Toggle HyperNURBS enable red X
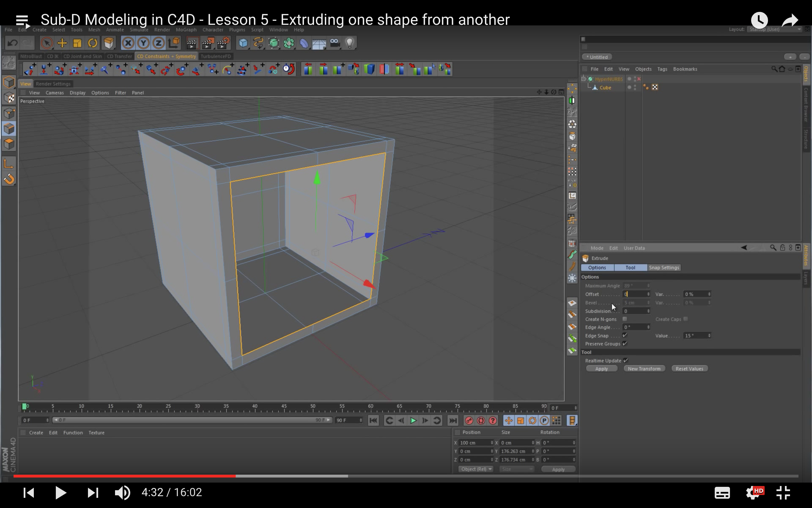Screen dimensions: 812x508 pyautogui.click(x=639, y=79)
